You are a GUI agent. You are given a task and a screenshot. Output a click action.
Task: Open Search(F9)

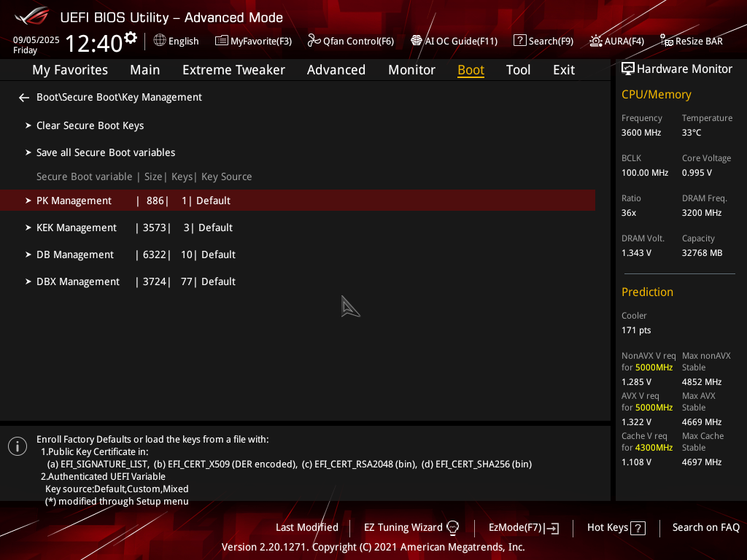coord(551,41)
